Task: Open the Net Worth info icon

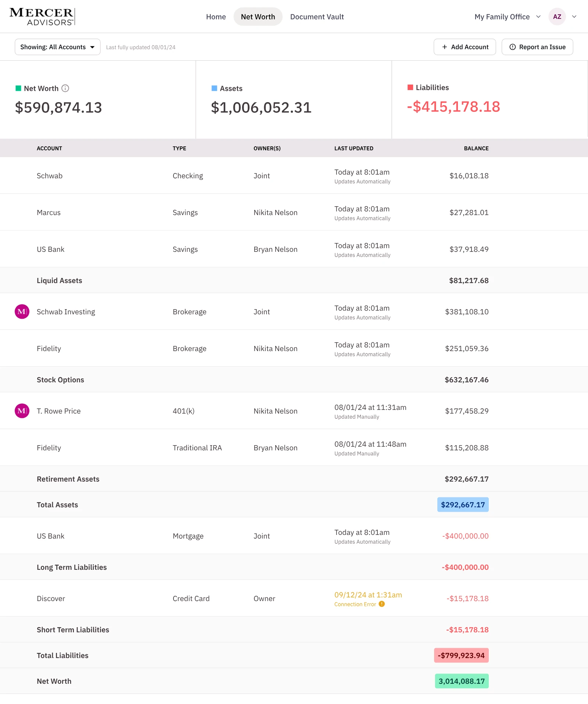Action: click(65, 88)
